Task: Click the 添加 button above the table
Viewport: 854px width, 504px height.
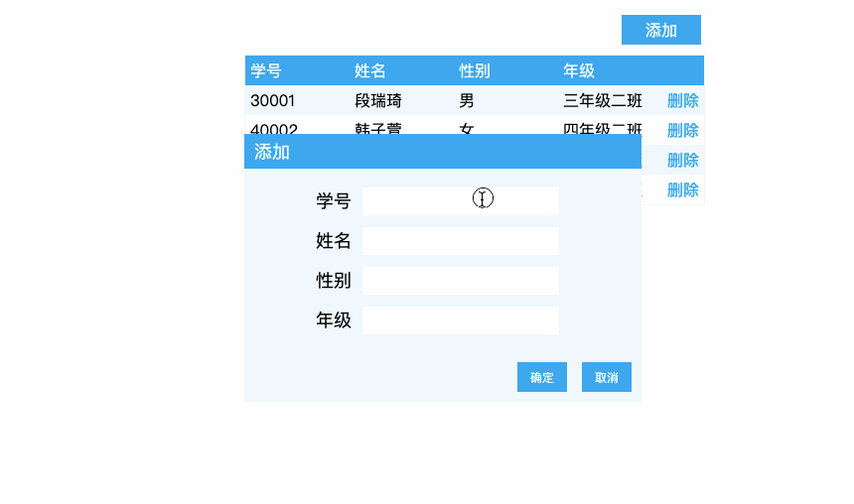Action: [x=660, y=30]
